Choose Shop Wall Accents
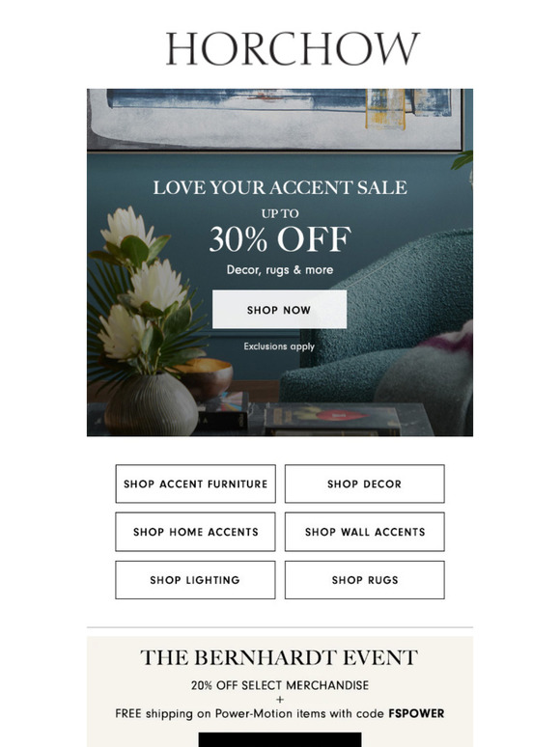This screenshot has width=560, height=747. 365,532
